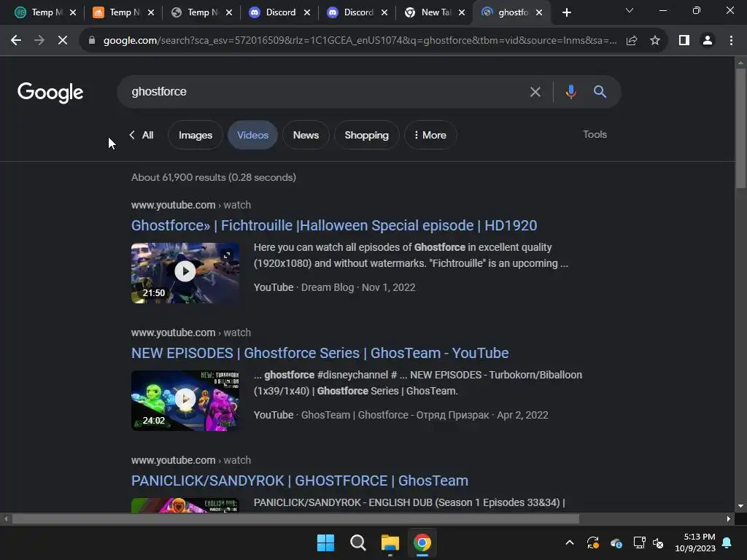This screenshot has height=560, width=747.
Task: Click the address bar URL
Action: (360, 41)
